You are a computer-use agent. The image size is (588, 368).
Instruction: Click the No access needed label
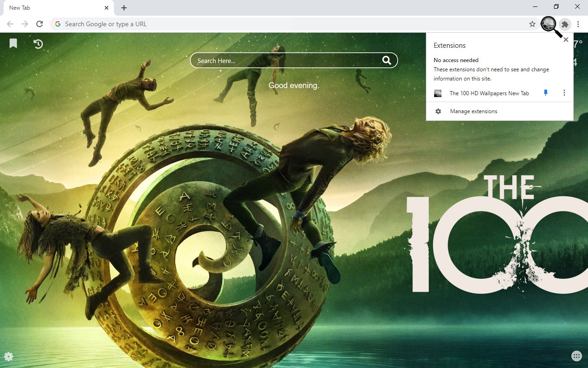[x=456, y=60]
